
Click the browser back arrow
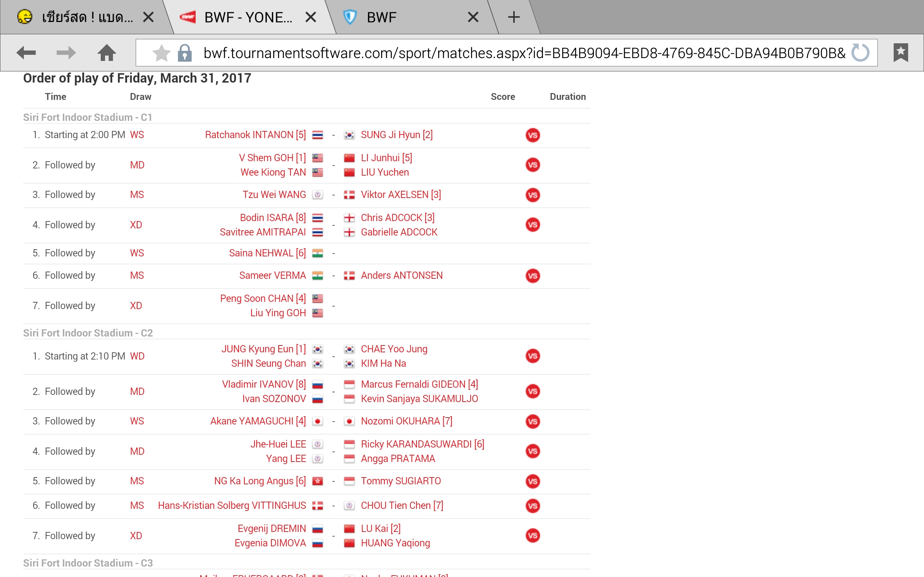(26, 53)
